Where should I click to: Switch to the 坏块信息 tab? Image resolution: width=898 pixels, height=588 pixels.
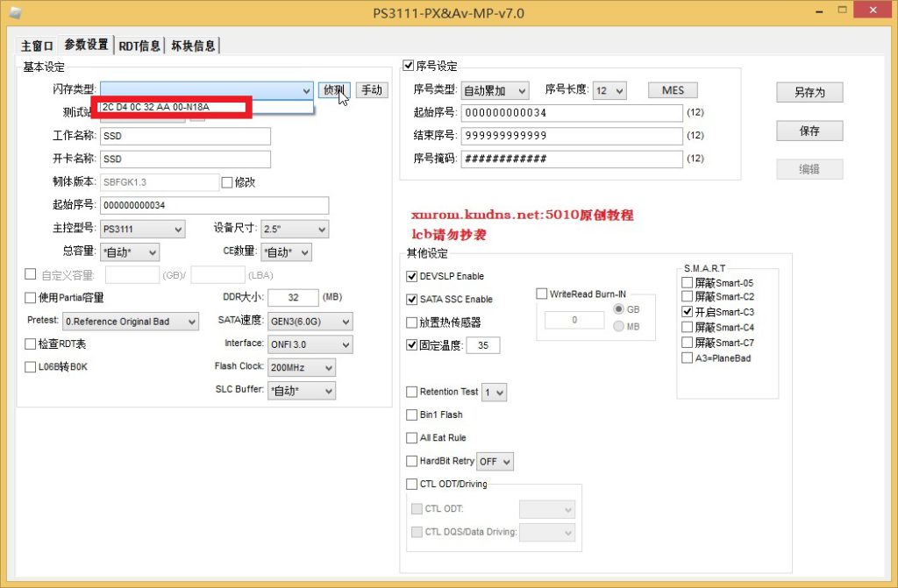[x=193, y=46]
